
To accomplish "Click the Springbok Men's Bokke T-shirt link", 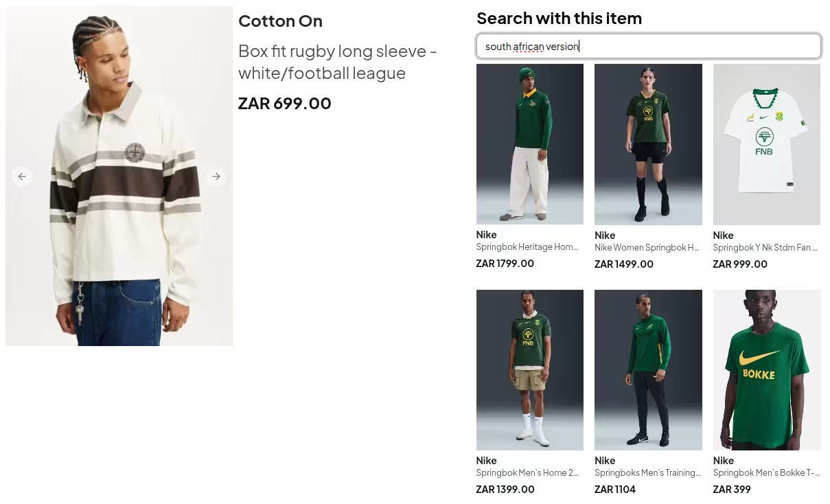I will (x=765, y=472).
